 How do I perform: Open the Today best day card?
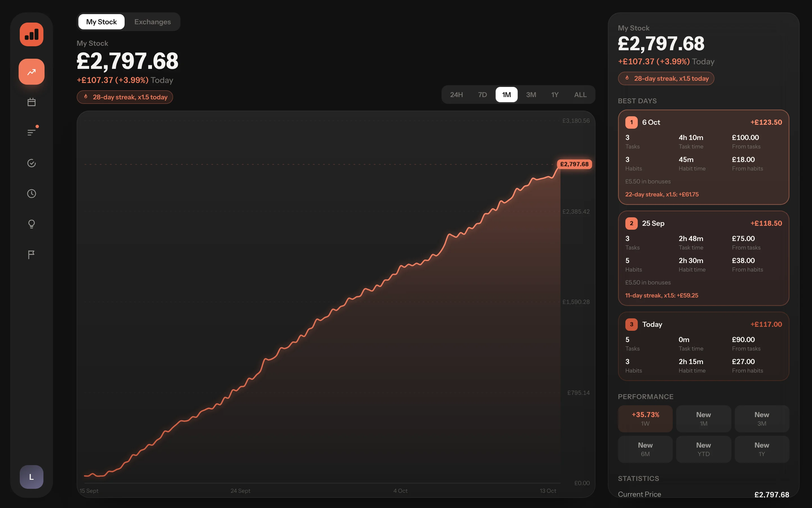click(x=703, y=346)
